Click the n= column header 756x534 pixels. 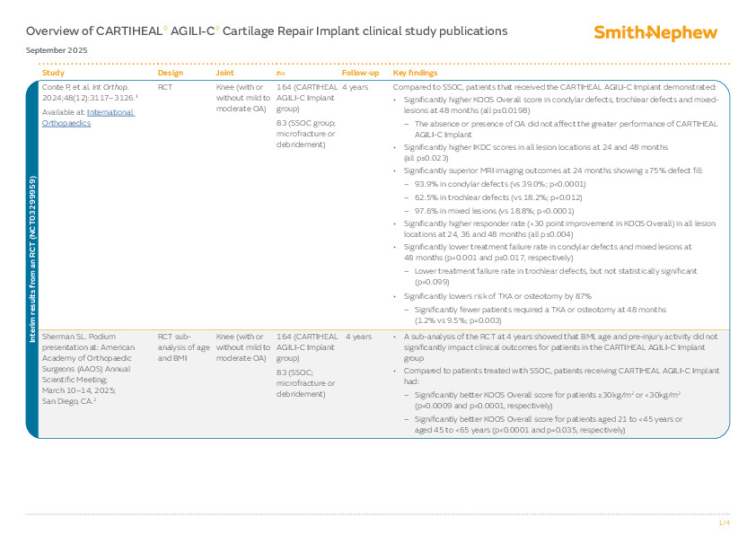280,73
